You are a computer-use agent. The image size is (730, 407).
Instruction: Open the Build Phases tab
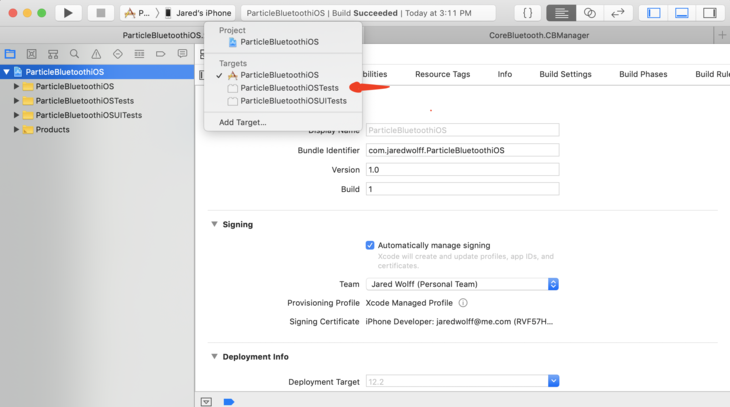tap(643, 74)
